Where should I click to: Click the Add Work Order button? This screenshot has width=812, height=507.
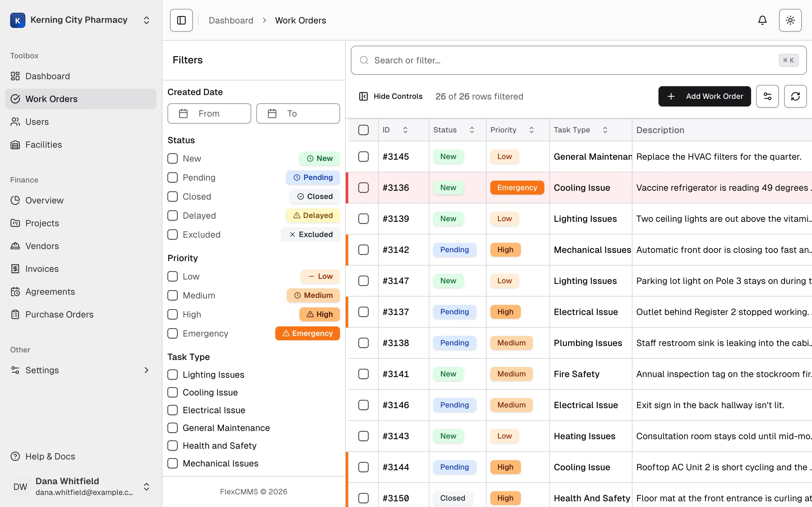[x=704, y=96]
